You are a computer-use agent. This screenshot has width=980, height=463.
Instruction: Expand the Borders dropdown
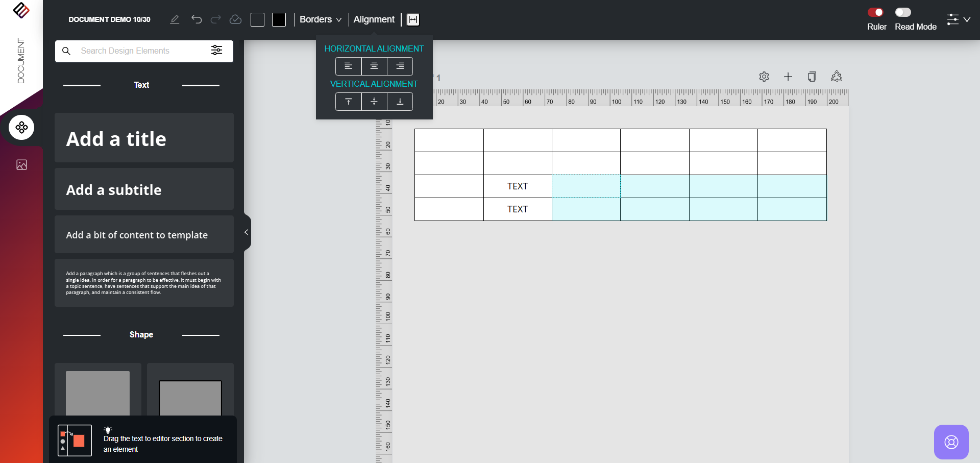point(321,19)
